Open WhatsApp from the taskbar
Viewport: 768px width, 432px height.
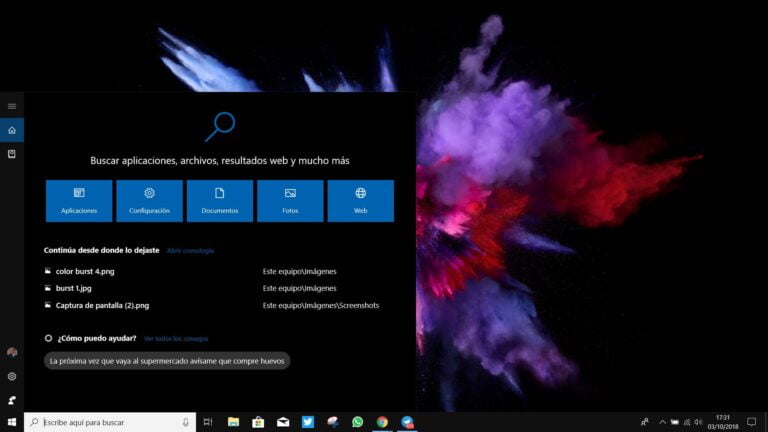[358, 422]
